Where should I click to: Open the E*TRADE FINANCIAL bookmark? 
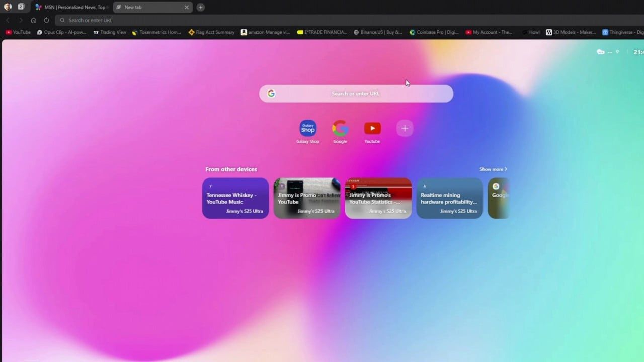323,32
